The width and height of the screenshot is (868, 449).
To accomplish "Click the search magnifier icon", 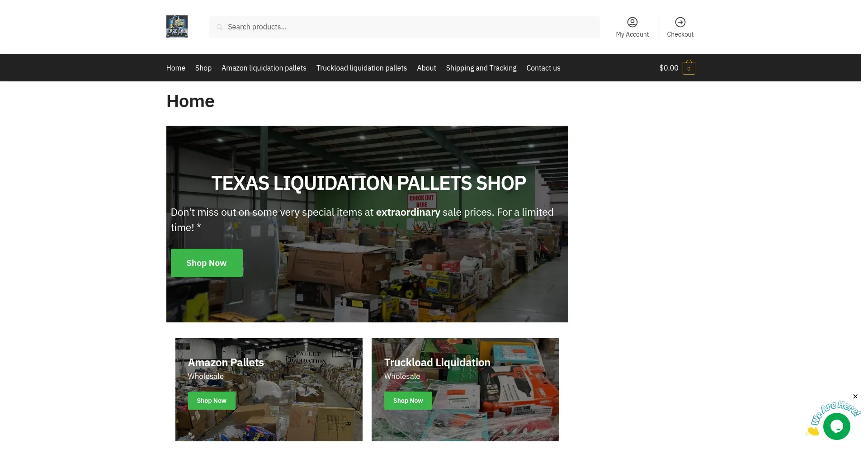I will [220, 27].
